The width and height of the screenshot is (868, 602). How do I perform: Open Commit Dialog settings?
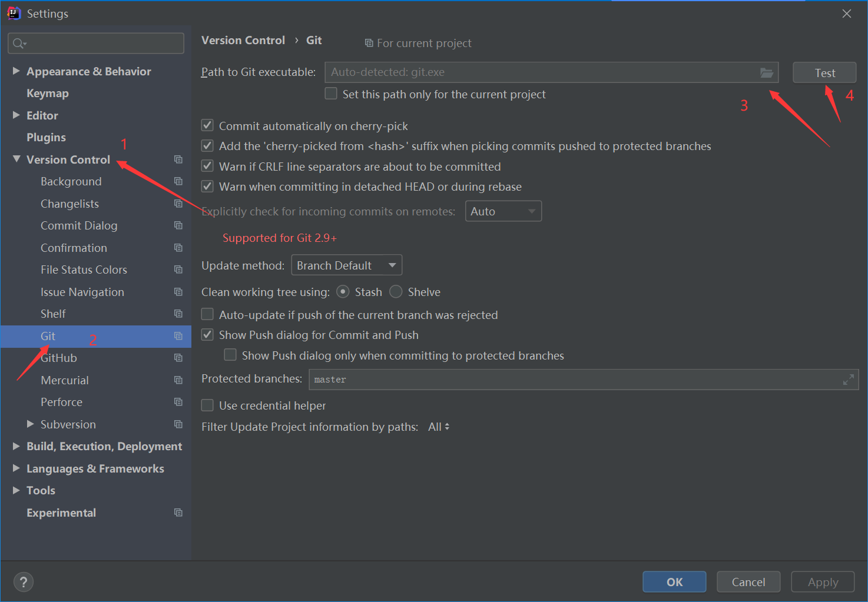(x=79, y=226)
